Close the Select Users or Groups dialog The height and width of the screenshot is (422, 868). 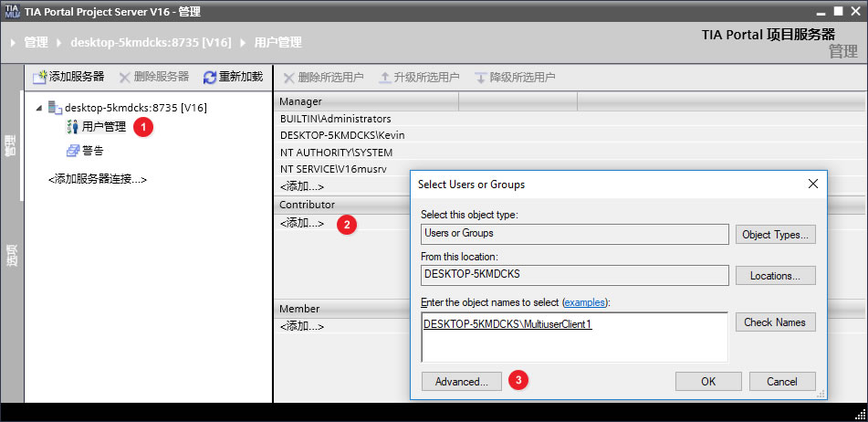click(x=812, y=184)
